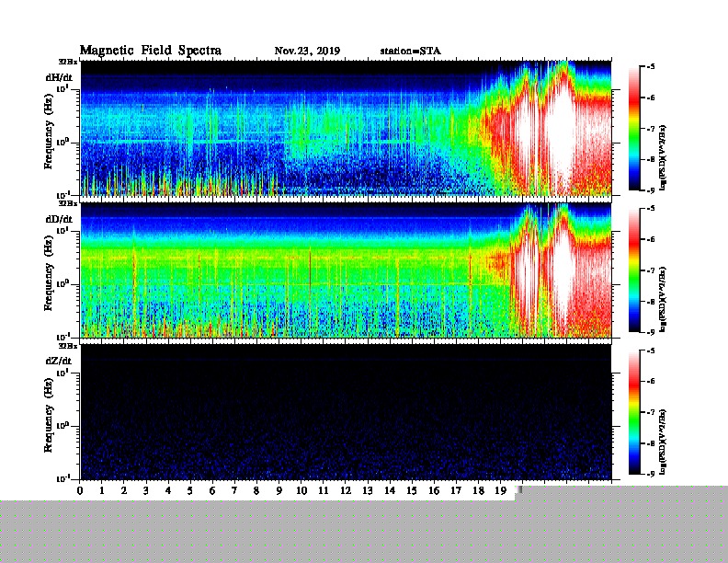
Task: Click the dZ/dt spectrogram plot
Action: pos(346,412)
